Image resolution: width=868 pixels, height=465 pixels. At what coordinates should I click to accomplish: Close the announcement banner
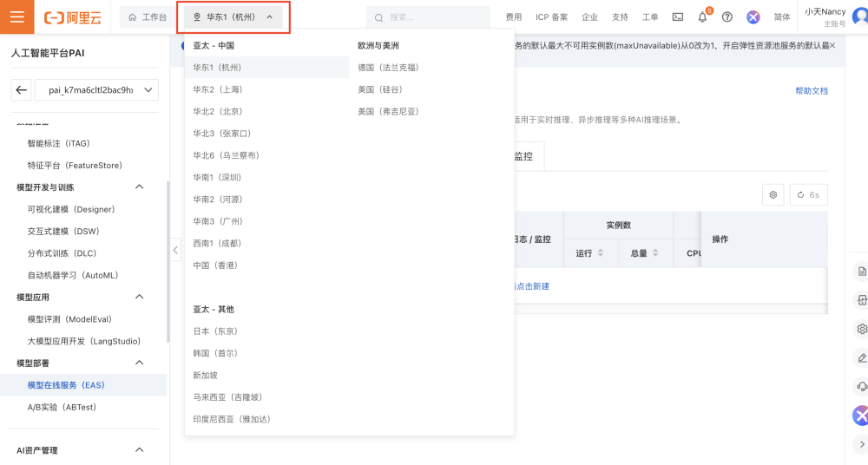832,45
